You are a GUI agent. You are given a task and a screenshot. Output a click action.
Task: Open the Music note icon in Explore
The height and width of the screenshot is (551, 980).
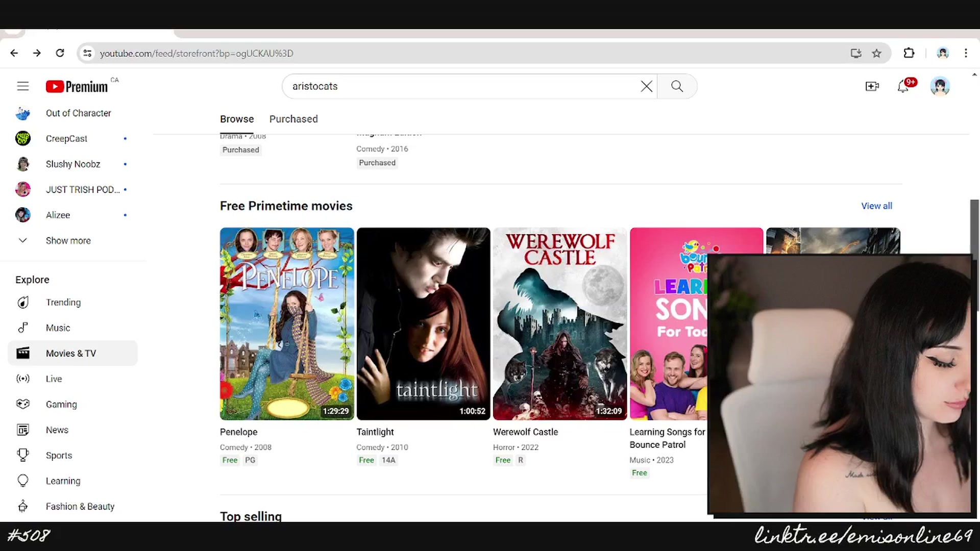coord(23,328)
